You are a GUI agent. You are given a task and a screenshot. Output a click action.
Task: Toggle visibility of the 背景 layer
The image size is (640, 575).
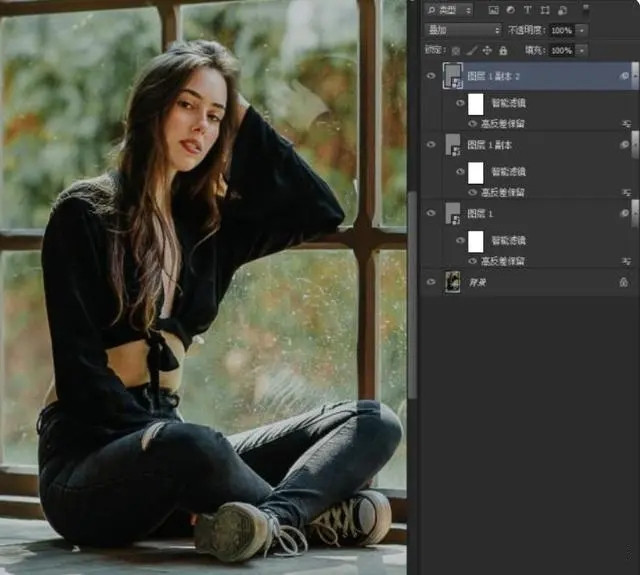point(431,283)
